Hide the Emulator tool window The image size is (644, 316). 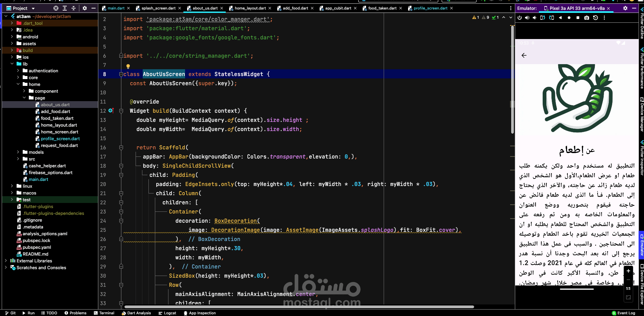(x=634, y=8)
